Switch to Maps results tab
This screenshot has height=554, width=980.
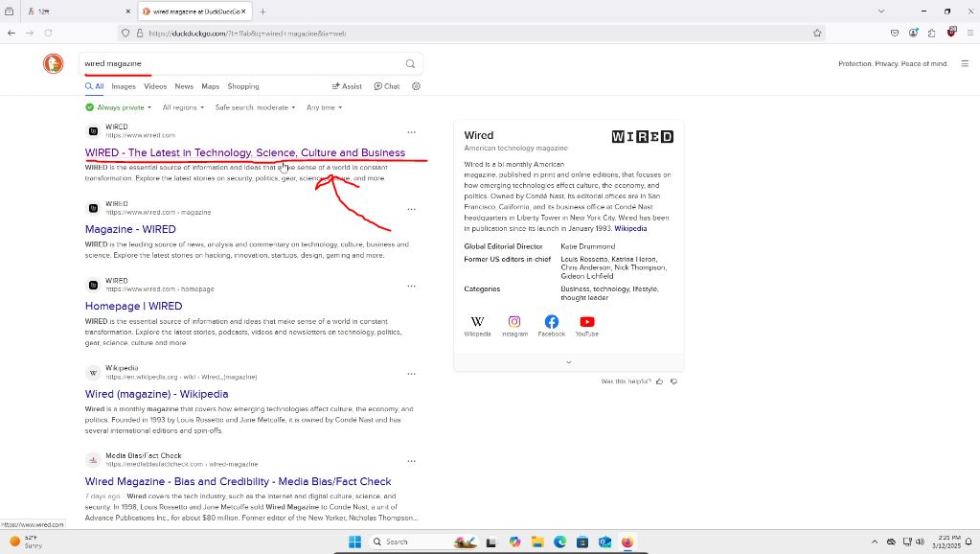[x=210, y=86]
